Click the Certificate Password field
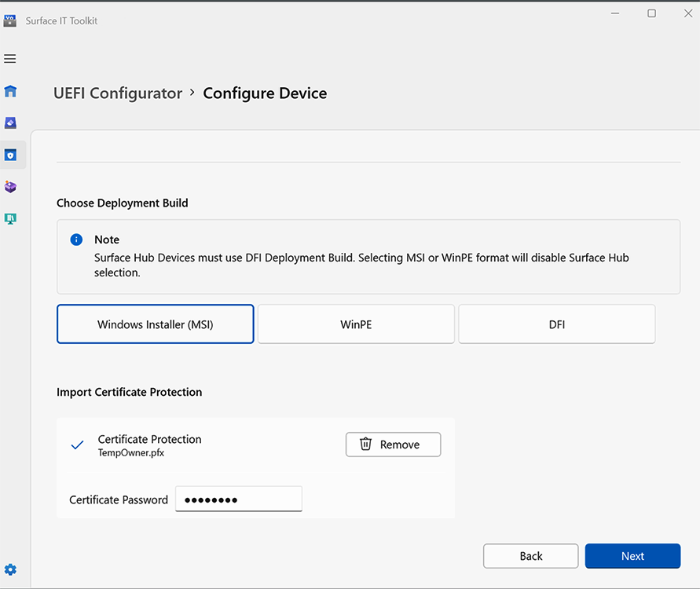 click(238, 499)
